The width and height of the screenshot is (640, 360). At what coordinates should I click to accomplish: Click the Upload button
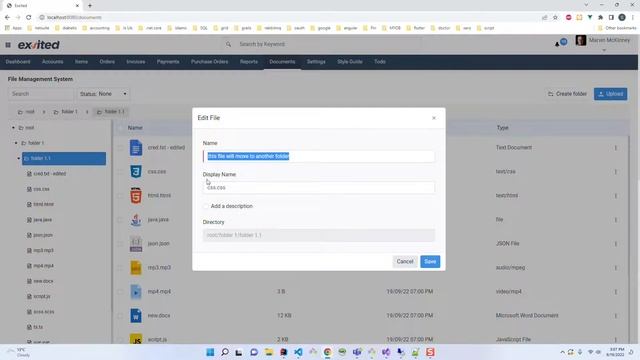[611, 94]
